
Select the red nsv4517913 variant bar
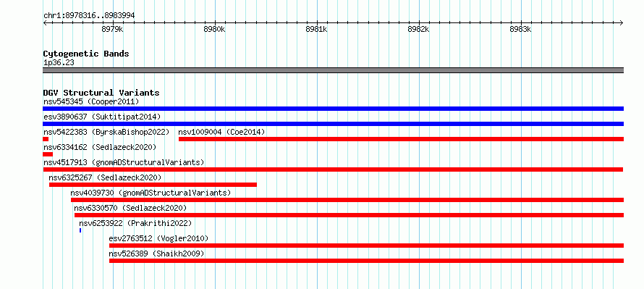(333, 169)
